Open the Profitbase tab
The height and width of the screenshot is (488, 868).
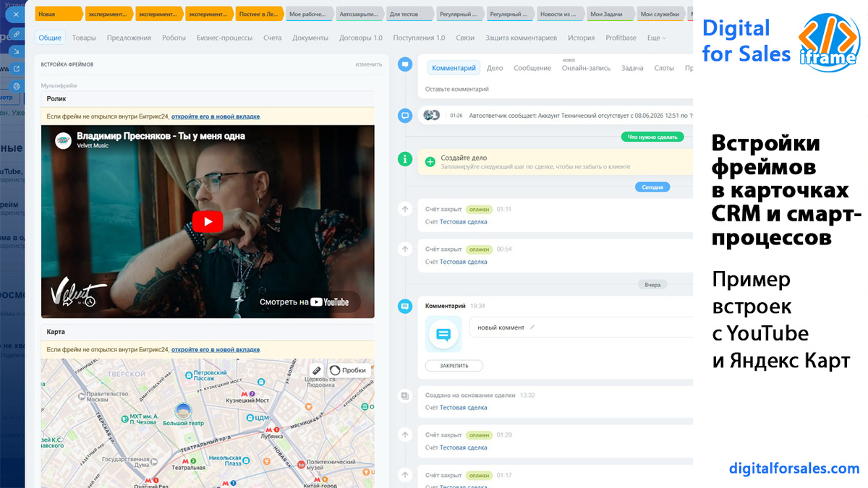point(621,38)
